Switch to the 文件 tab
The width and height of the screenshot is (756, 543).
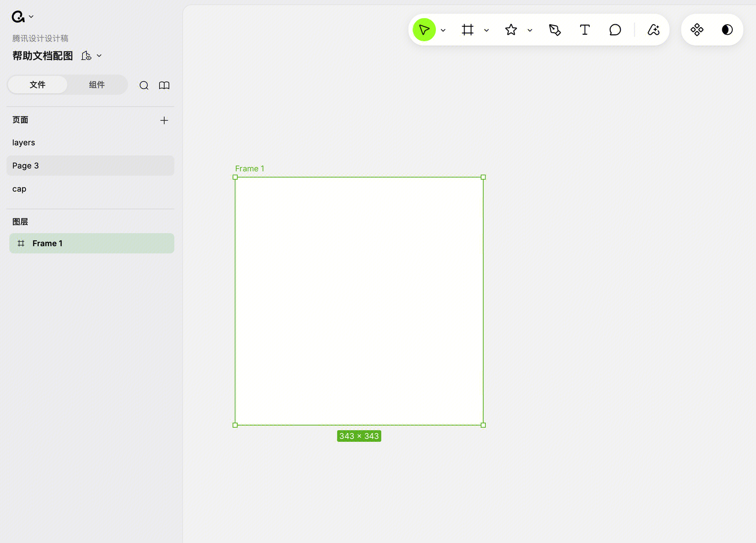(x=37, y=85)
